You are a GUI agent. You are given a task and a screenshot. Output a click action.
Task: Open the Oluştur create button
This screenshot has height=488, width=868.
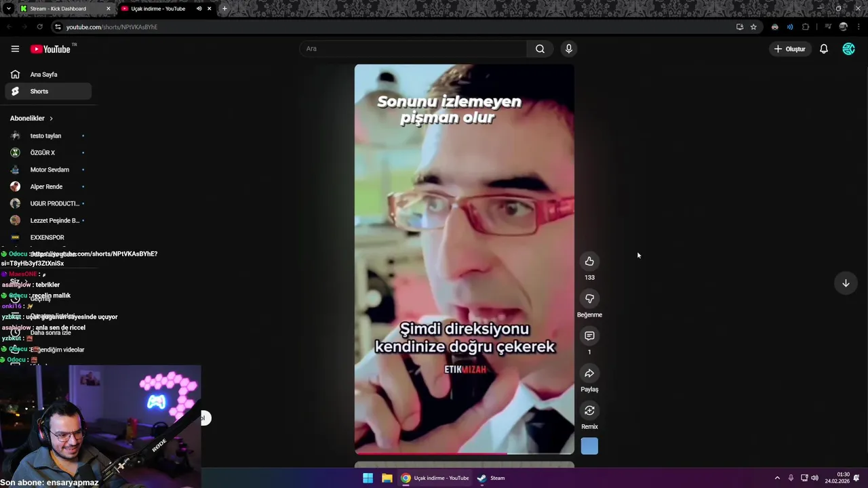click(x=790, y=49)
